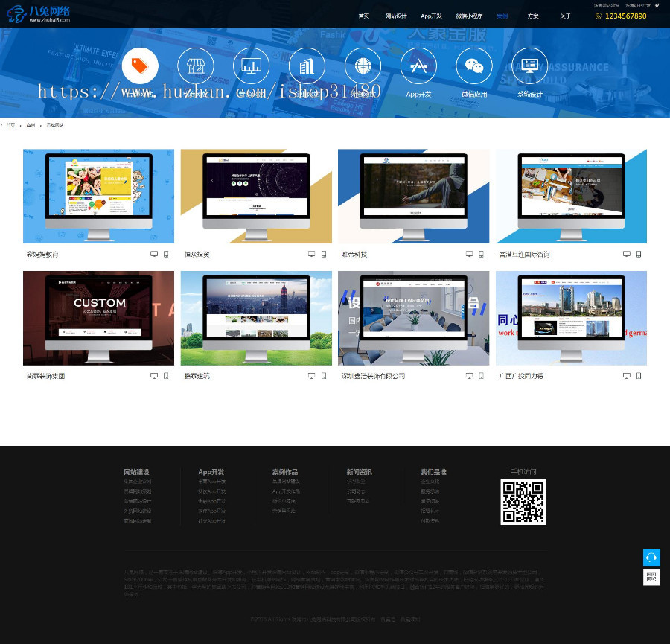Image resolution: width=670 pixels, height=644 pixels.
Task: Open the 恒众投资 case thumbnail
Action: (256, 196)
